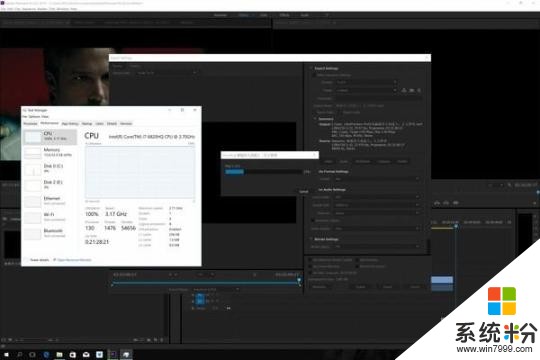Viewport: 540px width, 360px height.
Task: Switch to Task Manager taskbar icon
Action: 126,354
